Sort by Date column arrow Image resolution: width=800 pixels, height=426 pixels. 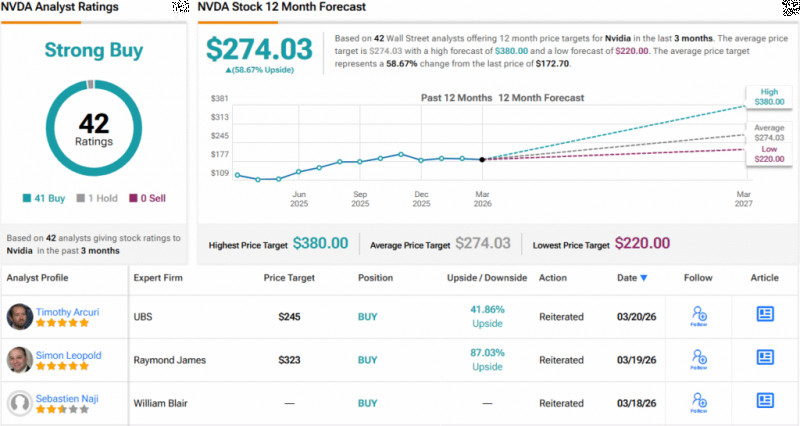click(x=643, y=278)
